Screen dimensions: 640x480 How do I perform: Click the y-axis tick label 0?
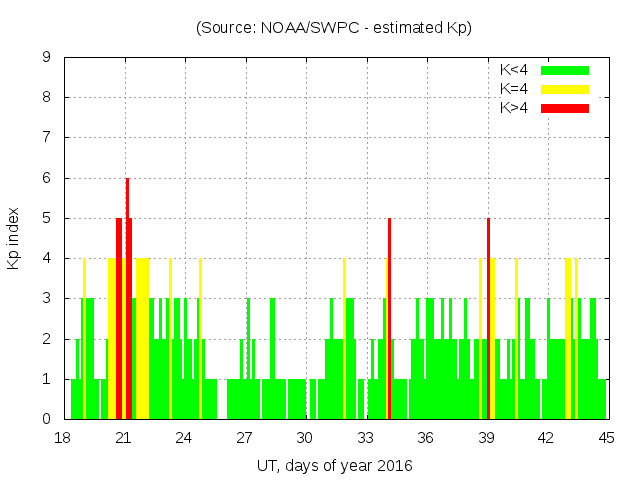coord(47,419)
